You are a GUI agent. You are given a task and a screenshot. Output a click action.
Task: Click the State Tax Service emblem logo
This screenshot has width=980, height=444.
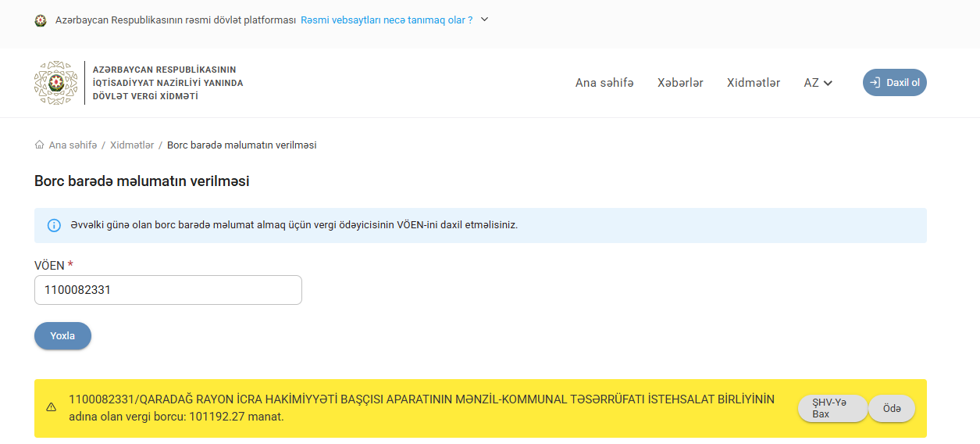[56, 83]
